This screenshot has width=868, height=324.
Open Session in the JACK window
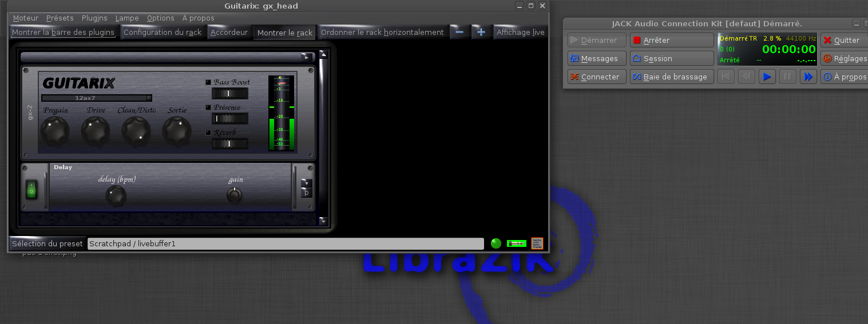pyautogui.click(x=672, y=58)
